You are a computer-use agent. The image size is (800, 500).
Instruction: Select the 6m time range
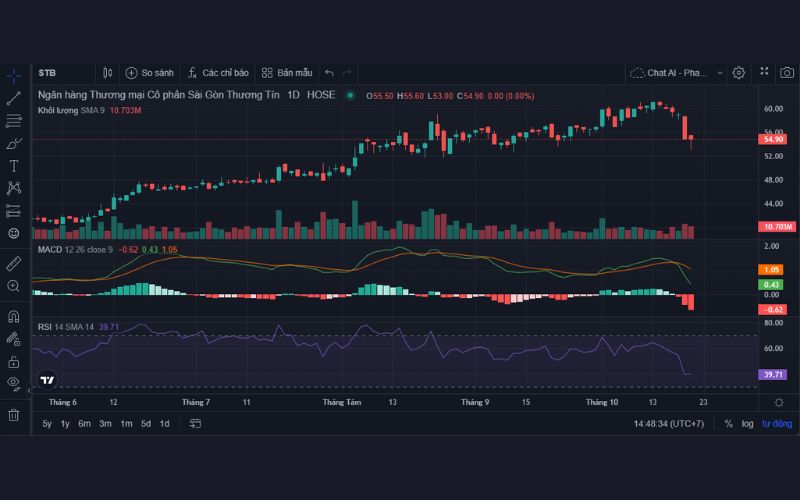click(x=84, y=424)
